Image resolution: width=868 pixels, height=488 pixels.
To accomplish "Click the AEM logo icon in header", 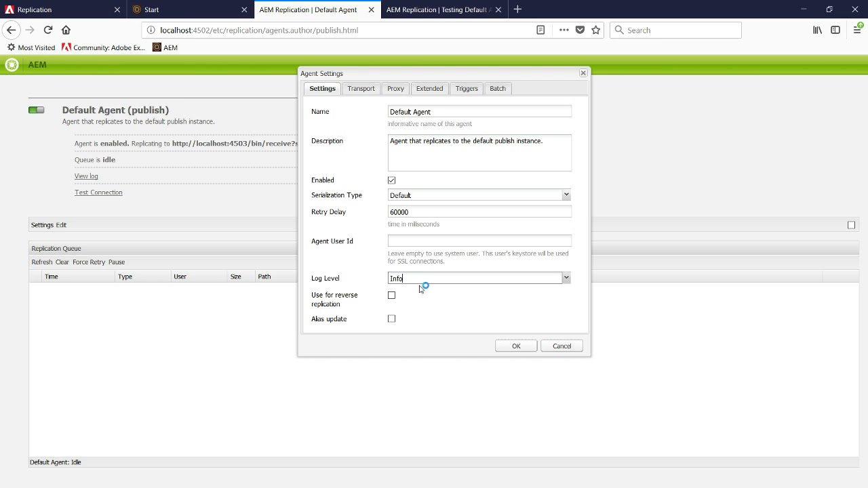I will (x=12, y=64).
